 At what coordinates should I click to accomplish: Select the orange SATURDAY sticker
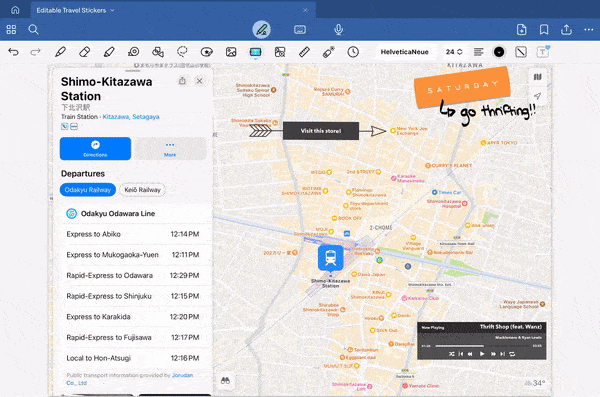462,87
